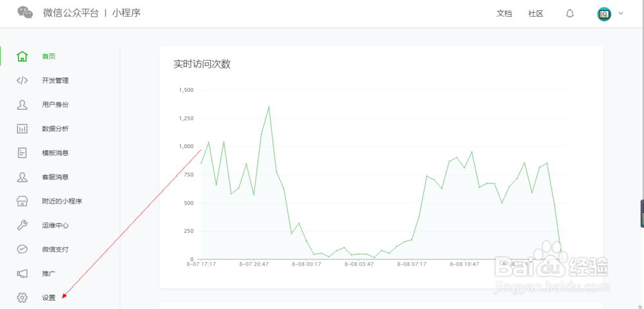
Task: Click the 推广 megaphone icon
Action: pos(22,274)
